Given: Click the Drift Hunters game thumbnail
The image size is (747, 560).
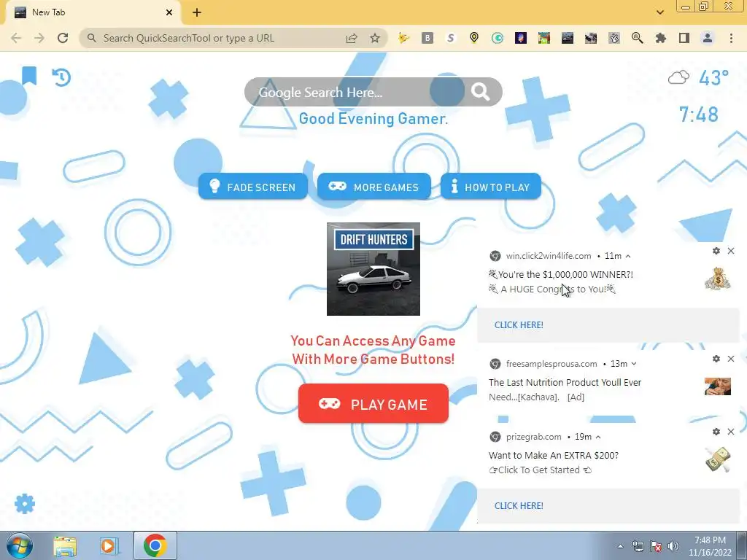Looking at the screenshot, I should (x=373, y=269).
